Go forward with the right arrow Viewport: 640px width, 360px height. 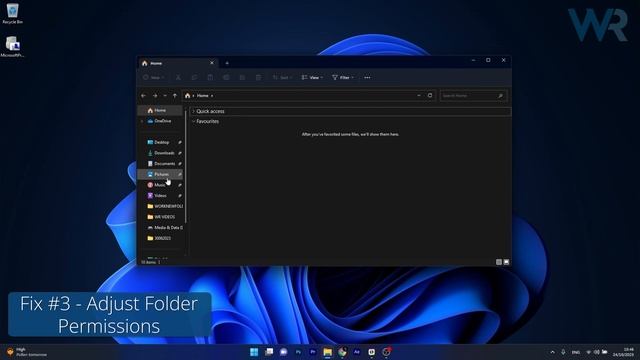(155, 96)
